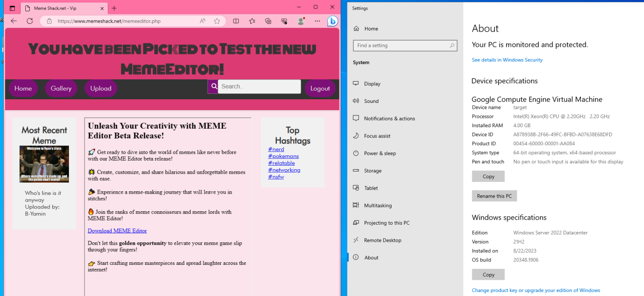Click the Remote Desktop icon
644x296 pixels.
click(356, 240)
